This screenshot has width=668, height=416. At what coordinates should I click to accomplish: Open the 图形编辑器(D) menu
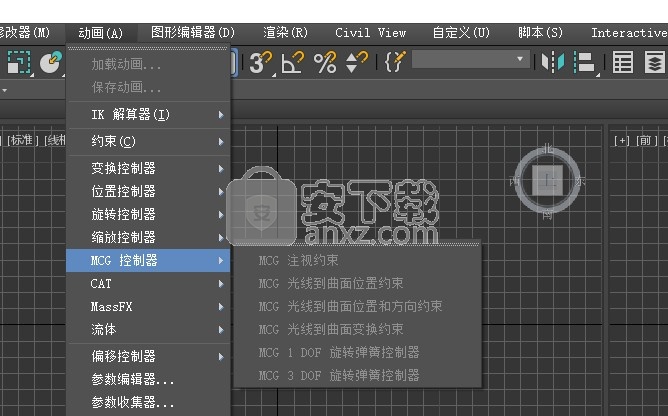(x=193, y=33)
